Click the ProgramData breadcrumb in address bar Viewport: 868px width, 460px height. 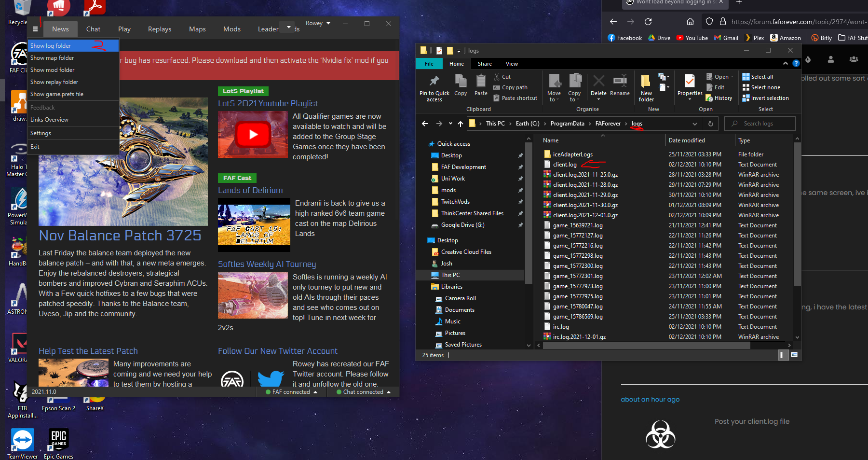click(567, 124)
